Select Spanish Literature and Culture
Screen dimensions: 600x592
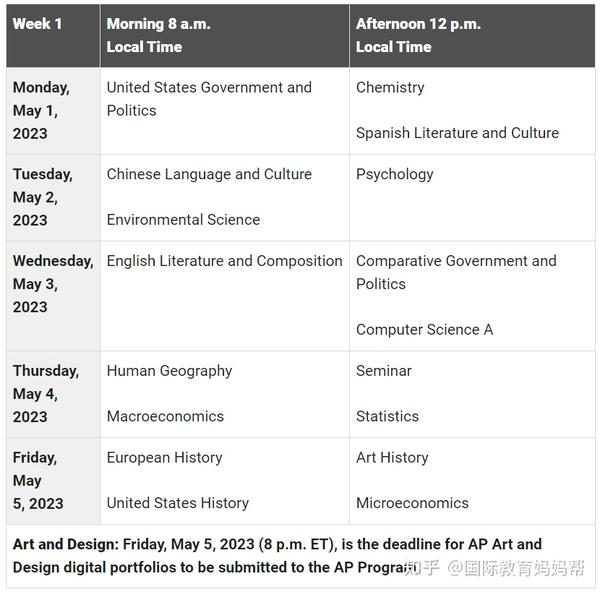coord(457,133)
